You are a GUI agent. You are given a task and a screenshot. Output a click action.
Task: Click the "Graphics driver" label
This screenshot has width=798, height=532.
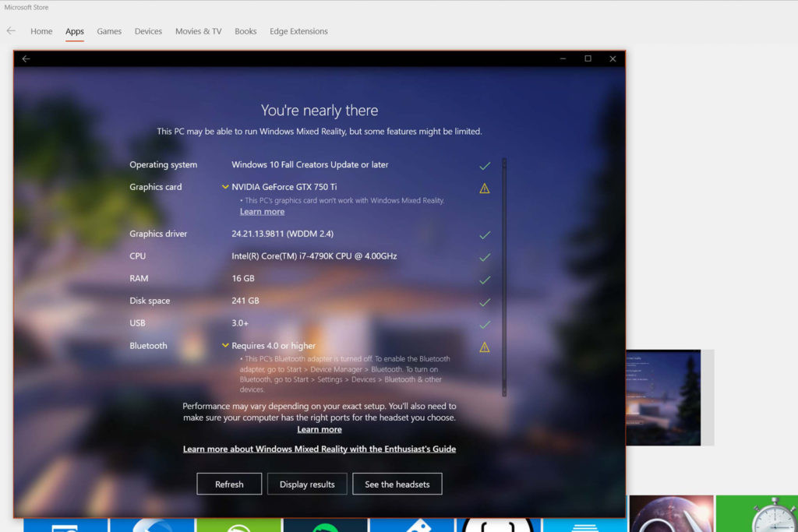click(157, 234)
